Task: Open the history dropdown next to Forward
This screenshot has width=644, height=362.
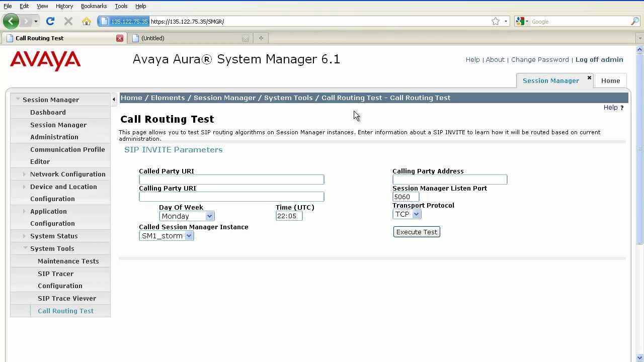Action: coord(36,22)
